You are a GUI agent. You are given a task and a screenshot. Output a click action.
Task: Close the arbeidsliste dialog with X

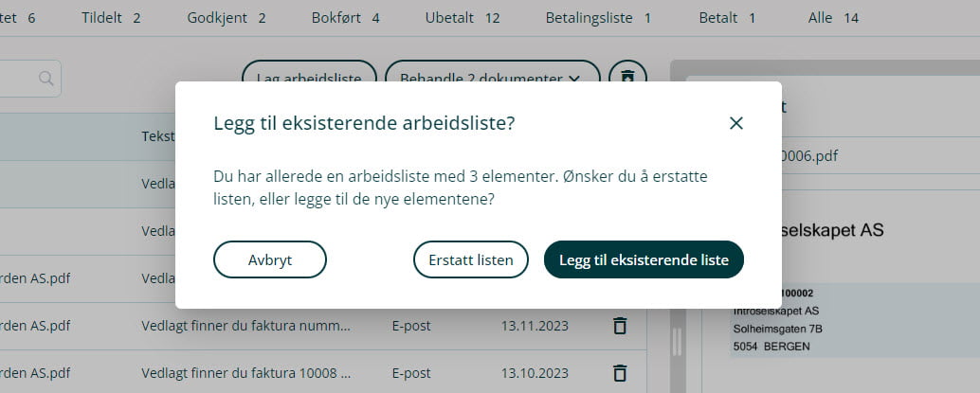click(736, 123)
